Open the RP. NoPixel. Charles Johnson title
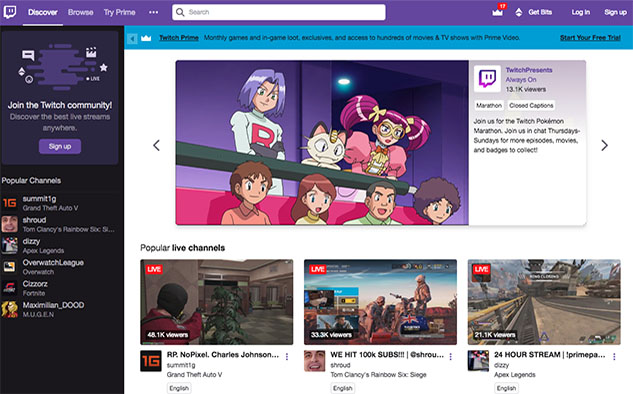 [x=223, y=354]
